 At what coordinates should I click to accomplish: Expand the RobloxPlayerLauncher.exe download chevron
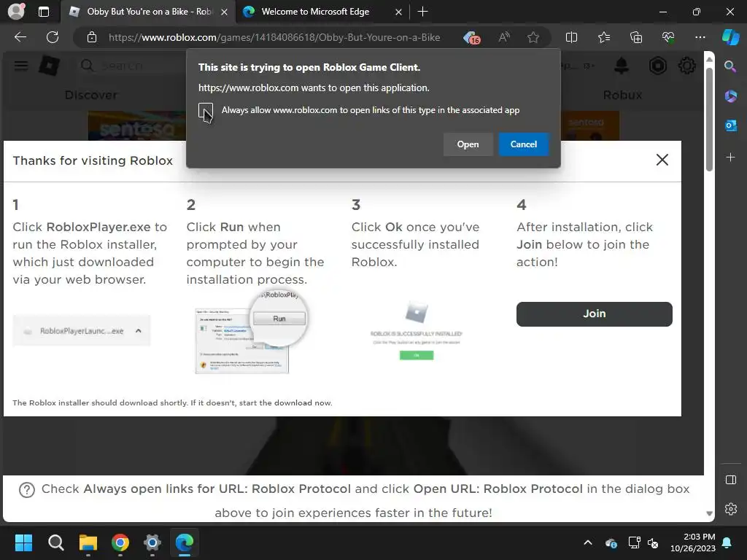(138, 330)
